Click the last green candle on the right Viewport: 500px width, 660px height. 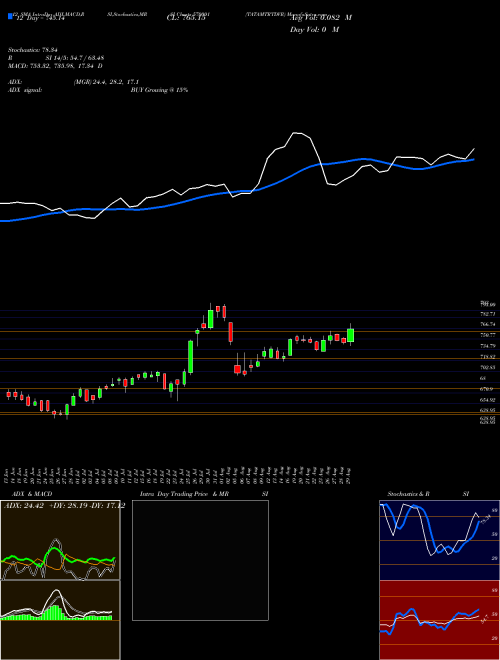pyautogui.click(x=351, y=335)
